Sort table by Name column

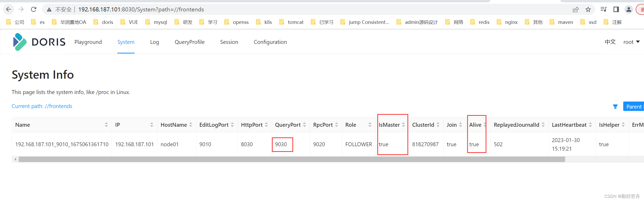tap(106, 125)
